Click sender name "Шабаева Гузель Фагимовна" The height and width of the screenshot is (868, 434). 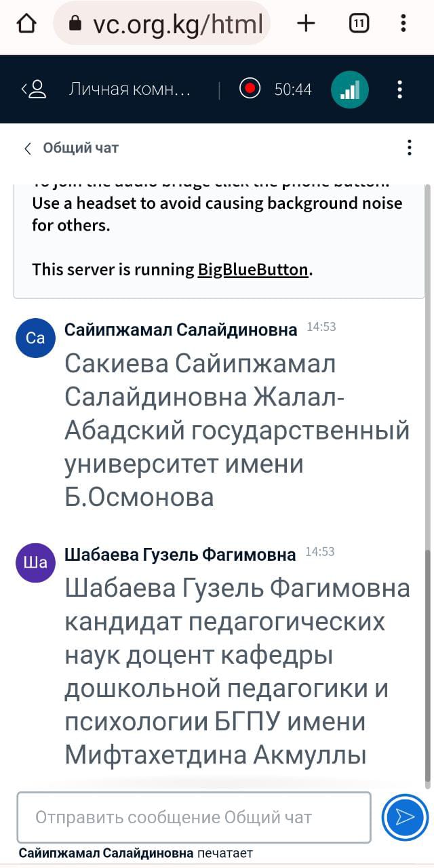(180, 555)
